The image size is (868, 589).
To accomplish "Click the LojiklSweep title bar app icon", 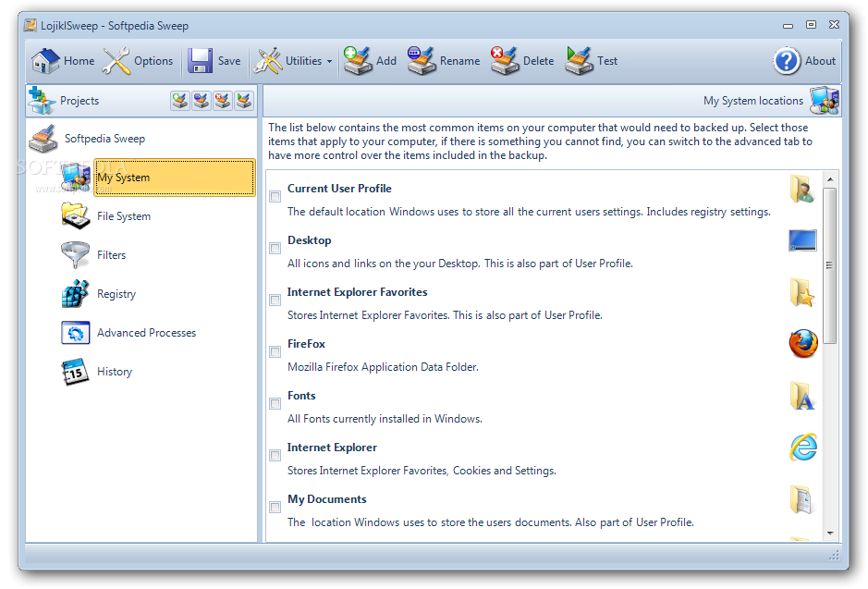I will (31, 26).
